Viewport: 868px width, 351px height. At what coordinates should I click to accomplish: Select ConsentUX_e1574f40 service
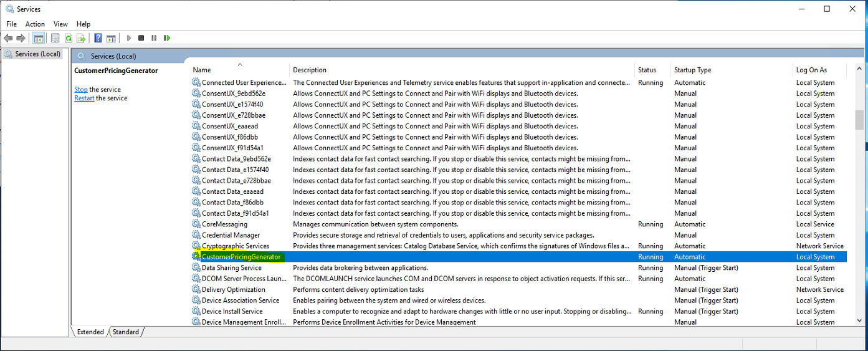(518, 104)
